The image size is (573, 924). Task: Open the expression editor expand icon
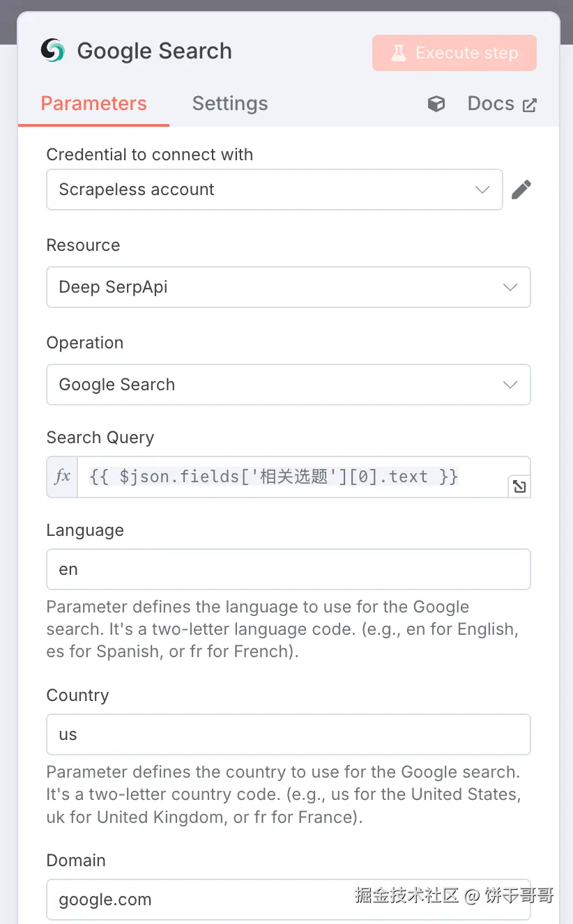519,486
